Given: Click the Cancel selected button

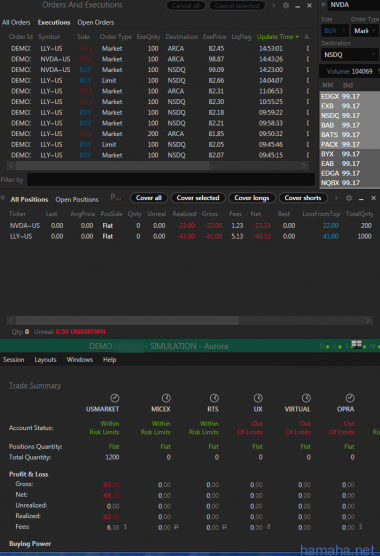Looking at the screenshot, I should click(x=237, y=6).
